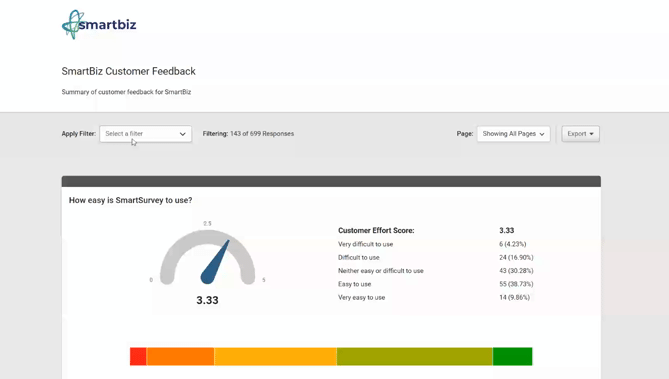The width and height of the screenshot is (669, 379).
Task: Open the Select a filter dropdown
Action: (145, 134)
